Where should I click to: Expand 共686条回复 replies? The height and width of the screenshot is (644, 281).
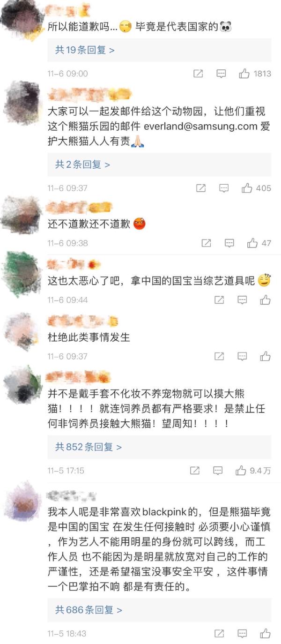coord(89,610)
